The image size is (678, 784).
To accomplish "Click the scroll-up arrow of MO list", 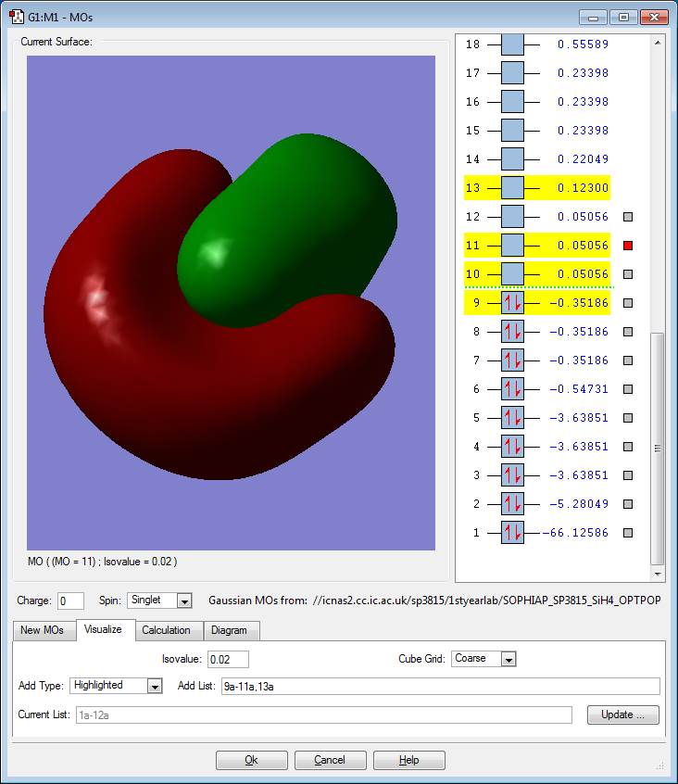I will tap(658, 43).
